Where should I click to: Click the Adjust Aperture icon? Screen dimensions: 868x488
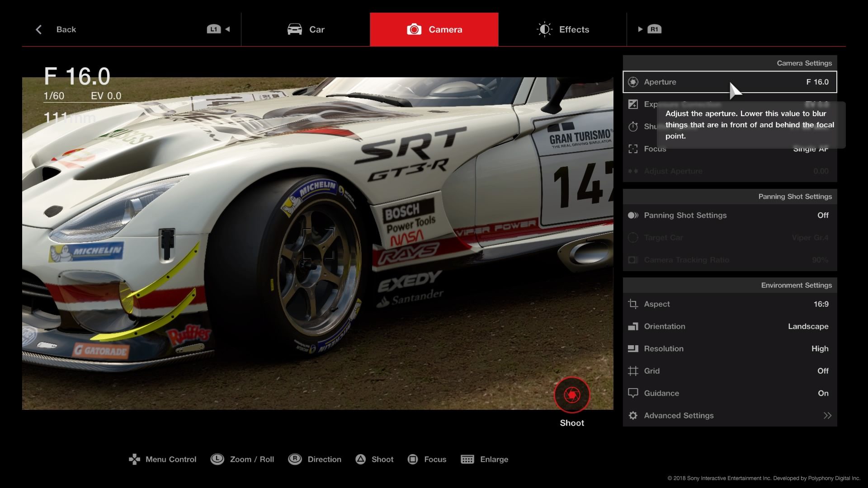[633, 171]
